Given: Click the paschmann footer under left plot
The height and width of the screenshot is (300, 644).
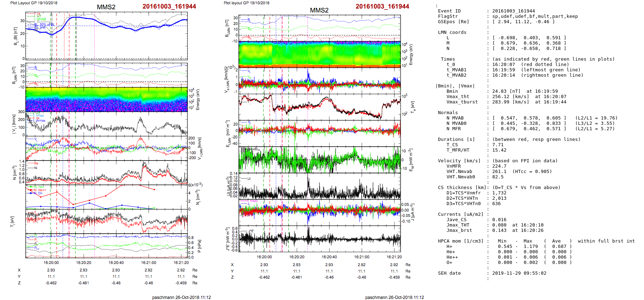Looking at the screenshot, I should 181,298.
